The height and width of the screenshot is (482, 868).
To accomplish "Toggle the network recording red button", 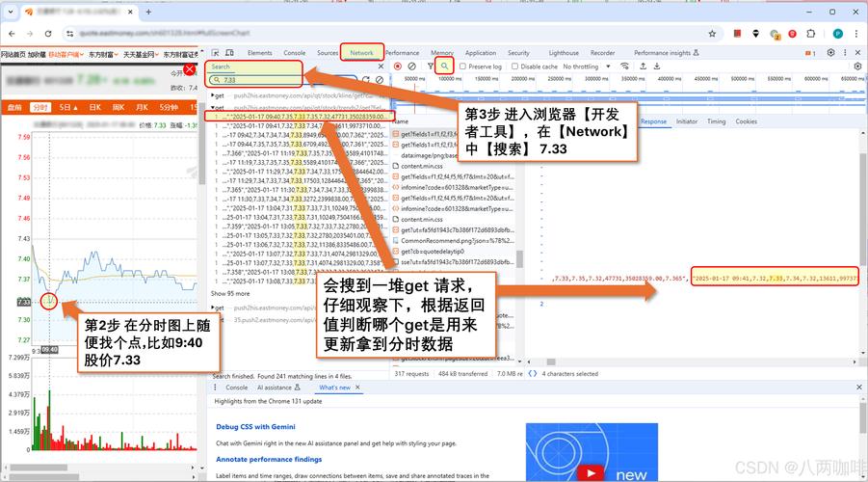I will tap(398, 66).
